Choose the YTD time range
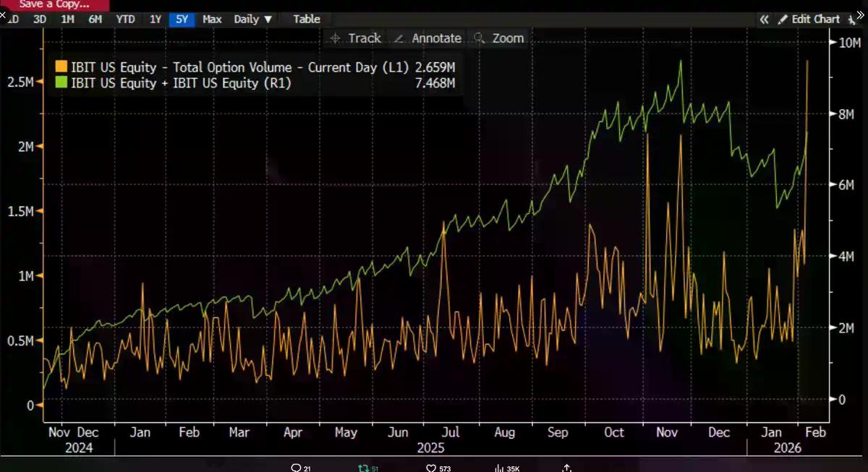 pos(125,20)
